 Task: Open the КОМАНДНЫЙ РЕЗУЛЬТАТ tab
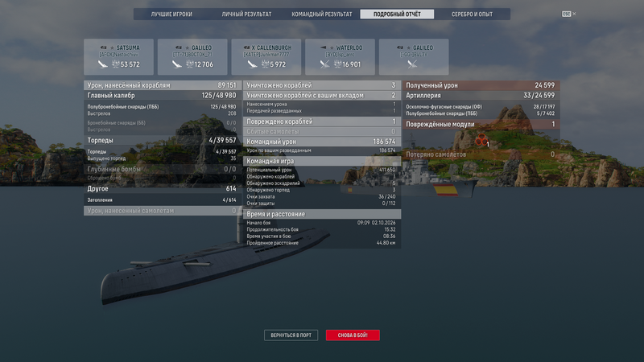321,14
